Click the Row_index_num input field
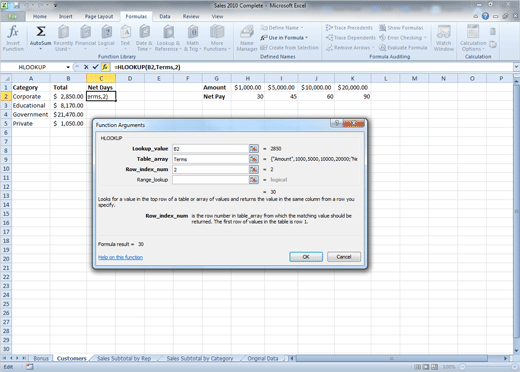This screenshot has width=520, height=372. click(210, 169)
